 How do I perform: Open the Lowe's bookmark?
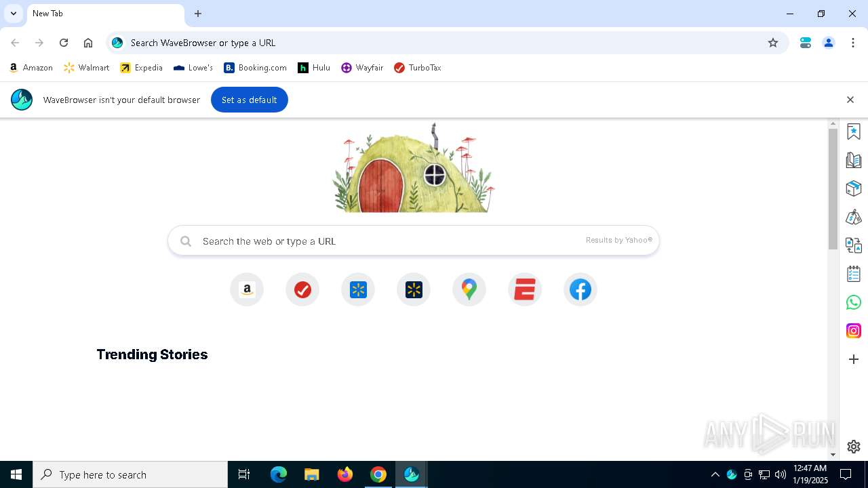tap(193, 68)
